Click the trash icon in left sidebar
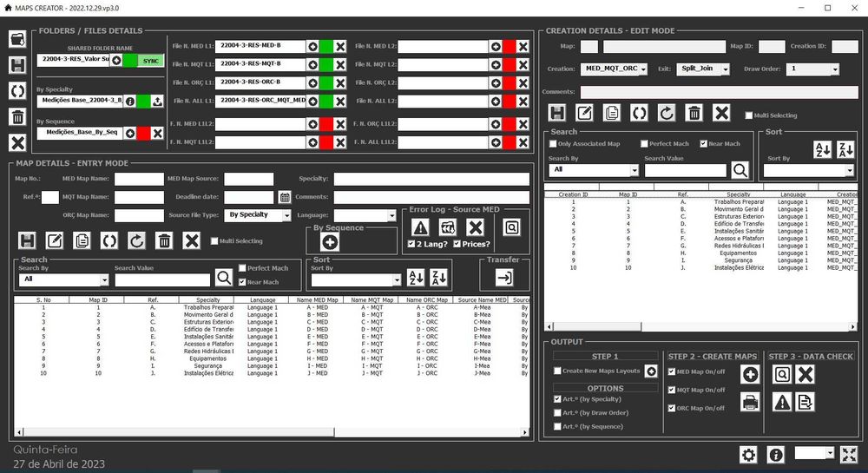Viewport: 868px width, 473px height. (17, 116)
